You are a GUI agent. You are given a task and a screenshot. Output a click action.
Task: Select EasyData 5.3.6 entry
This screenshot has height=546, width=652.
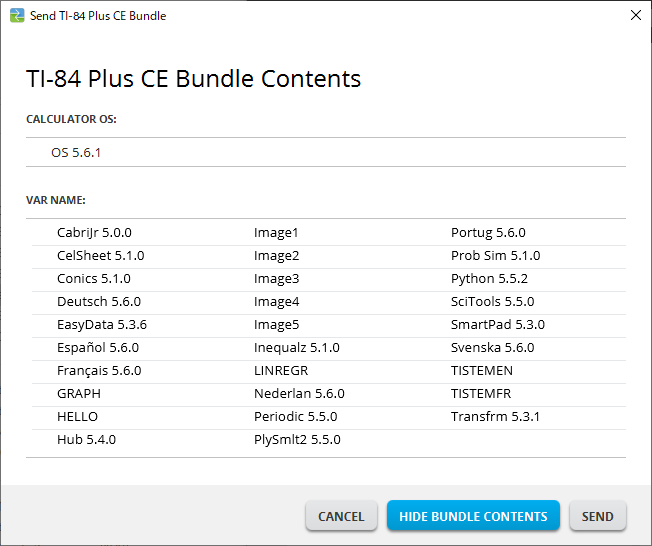(102, 324)
